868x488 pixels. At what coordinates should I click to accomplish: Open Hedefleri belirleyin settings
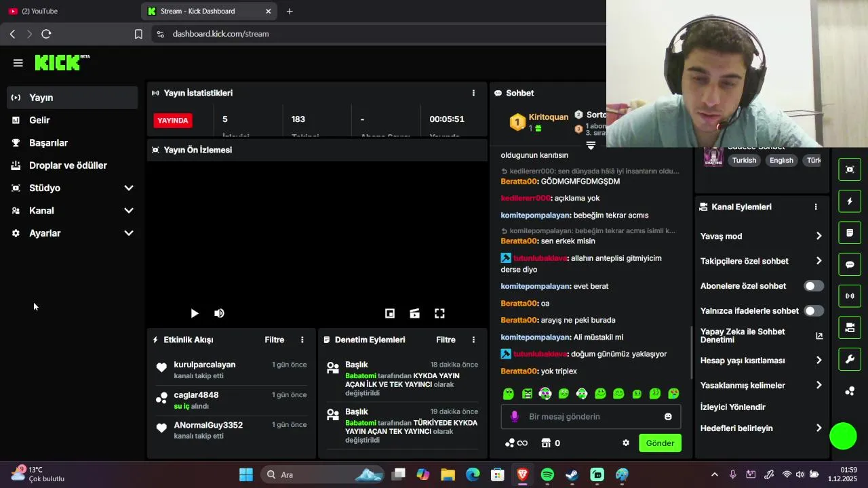tap(762, 428)
